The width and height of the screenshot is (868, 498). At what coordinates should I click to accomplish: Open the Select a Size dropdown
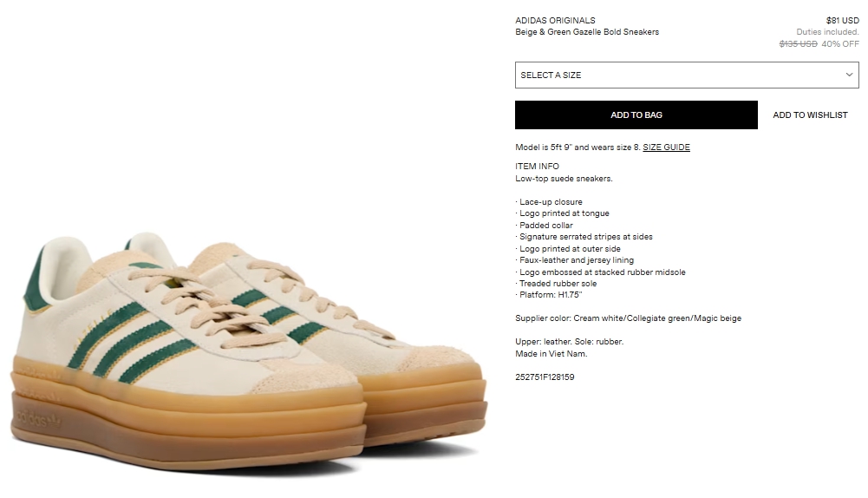(x=687, y=75)
